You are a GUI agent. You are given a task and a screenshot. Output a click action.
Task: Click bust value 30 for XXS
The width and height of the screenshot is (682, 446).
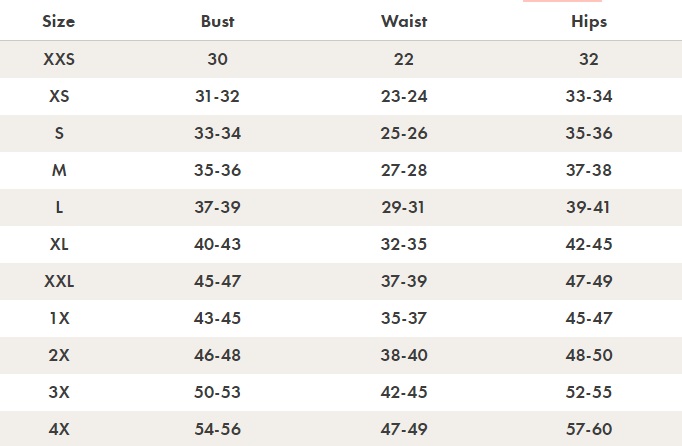click(x=217, y=59)
